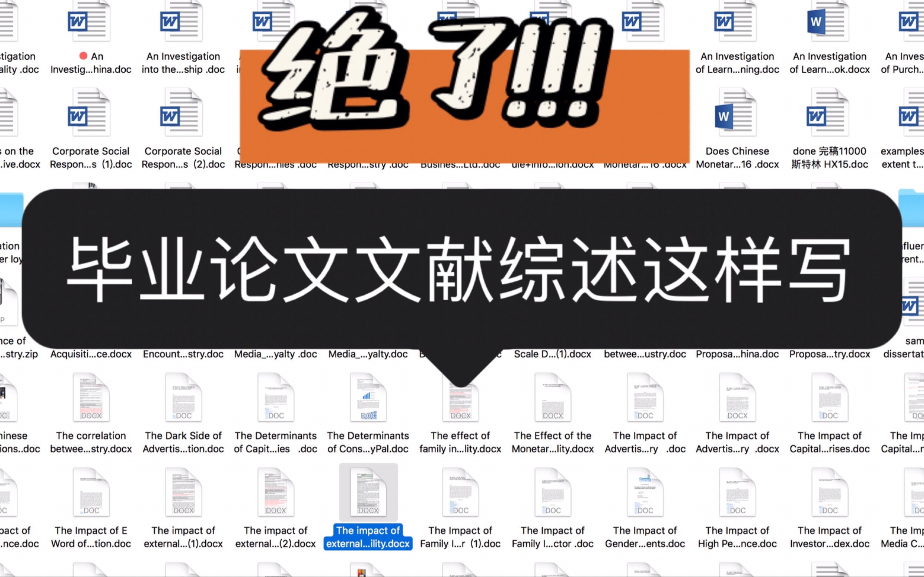The width and height of the screenshot is (924, 577).
Task: Select the Encount...stry.doc file name
Action: click(183, 354)
